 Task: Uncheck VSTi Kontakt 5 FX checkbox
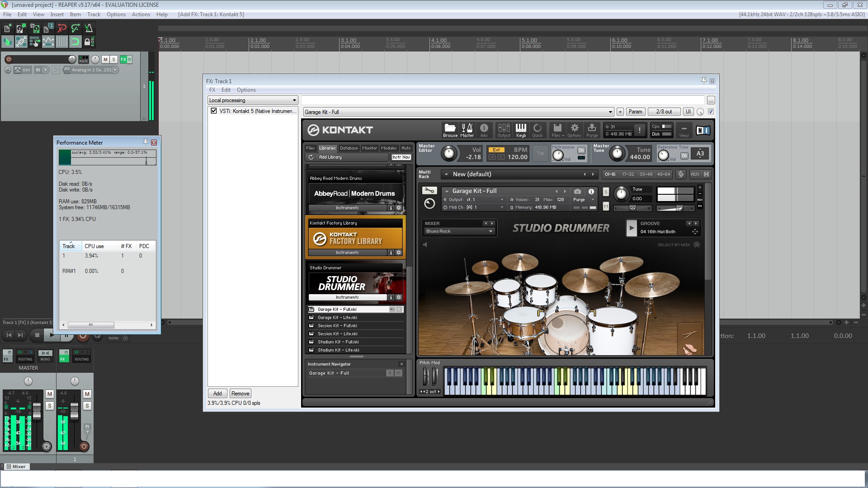pos(214,111)
